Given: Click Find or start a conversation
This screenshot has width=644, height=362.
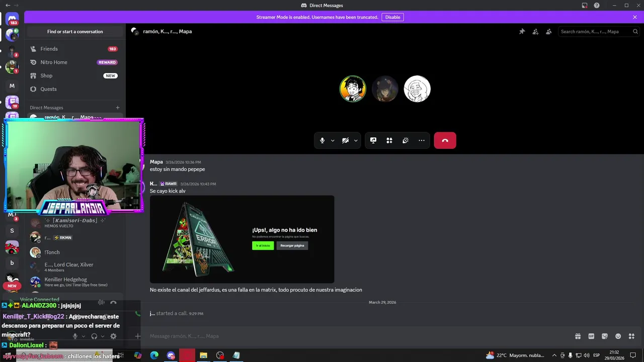Looking at the screenshot, I should tap(75, 32).
